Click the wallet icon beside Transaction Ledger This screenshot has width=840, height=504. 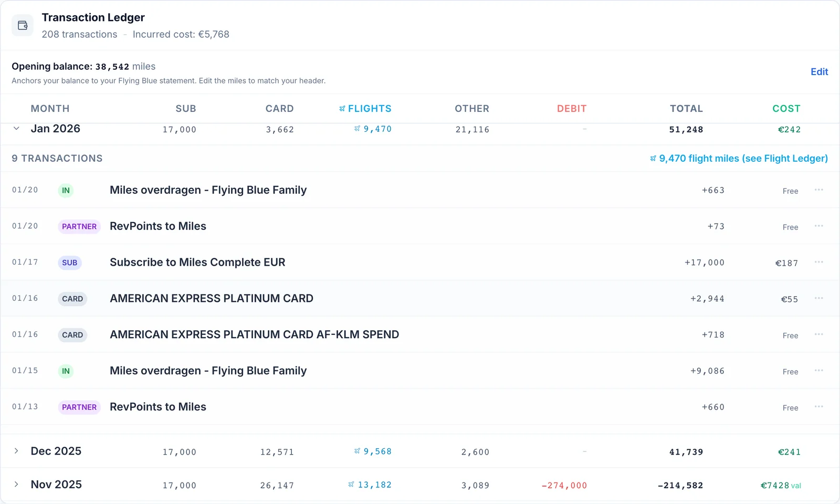pyautogui.click(x=23, y=25)
